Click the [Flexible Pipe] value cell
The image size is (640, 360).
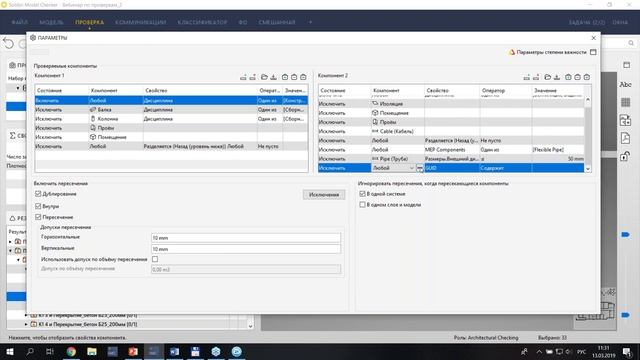[558, 150]
